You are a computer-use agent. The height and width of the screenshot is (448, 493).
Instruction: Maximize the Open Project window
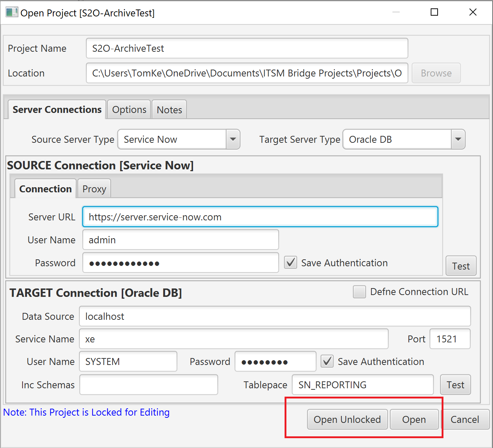click(434, 12)
